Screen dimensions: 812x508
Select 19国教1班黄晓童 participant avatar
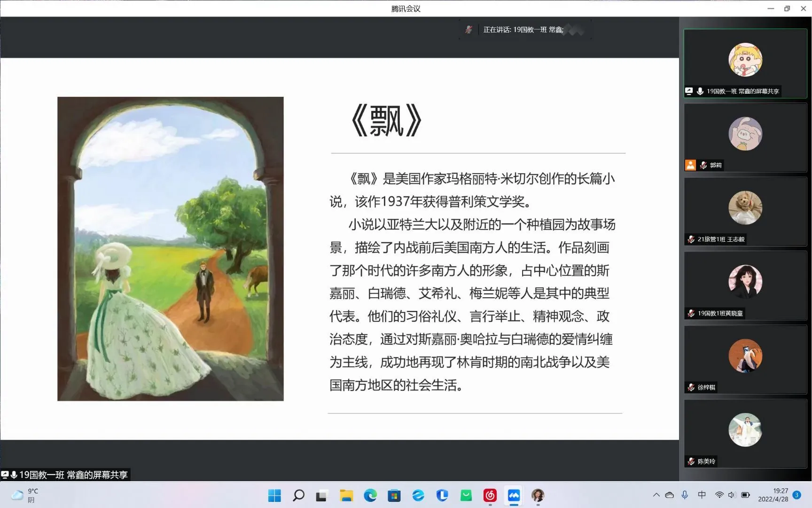745,281
